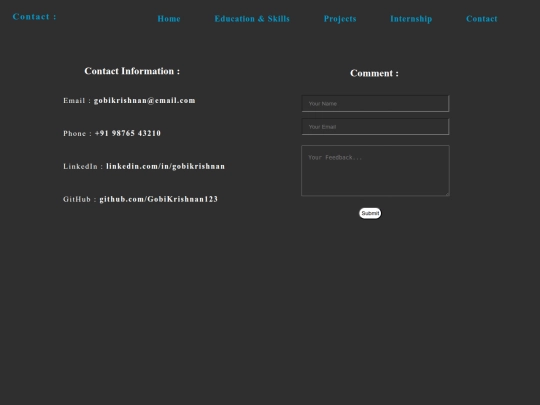Click the Comment heading
This screenshot has width=540, height=405.
point(374,73)
